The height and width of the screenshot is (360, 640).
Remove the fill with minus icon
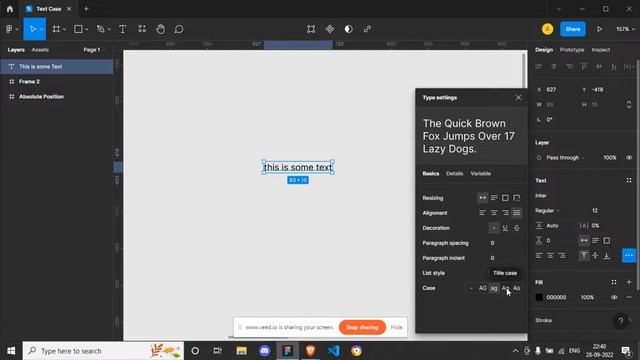pyautogui.click(x=629, y=298)
